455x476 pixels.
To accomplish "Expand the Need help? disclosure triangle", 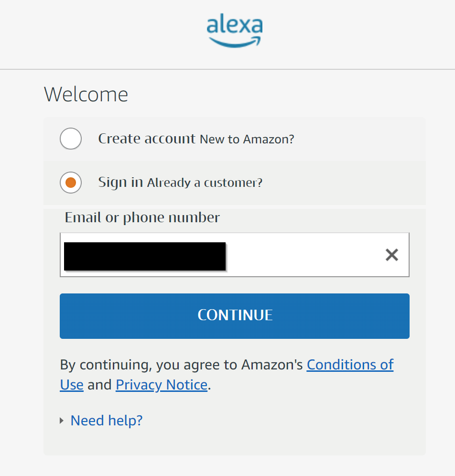I will coord(62,421).
